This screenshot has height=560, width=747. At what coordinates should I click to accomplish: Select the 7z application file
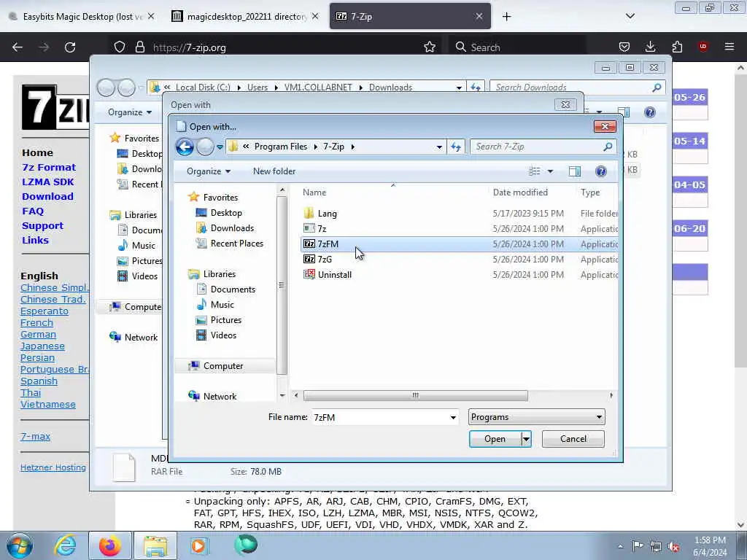click(460, 228)
